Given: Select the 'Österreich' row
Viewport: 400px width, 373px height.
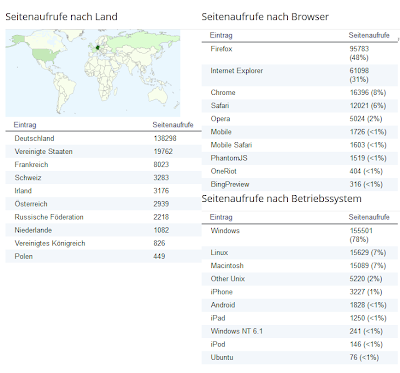Looking at the screenshot, I should [103, 204].
